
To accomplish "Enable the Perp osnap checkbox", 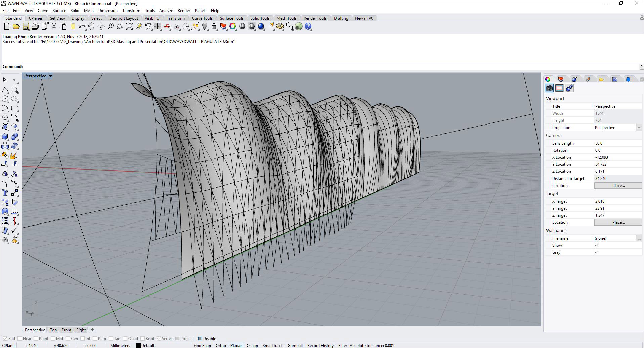I will (95, 338).
